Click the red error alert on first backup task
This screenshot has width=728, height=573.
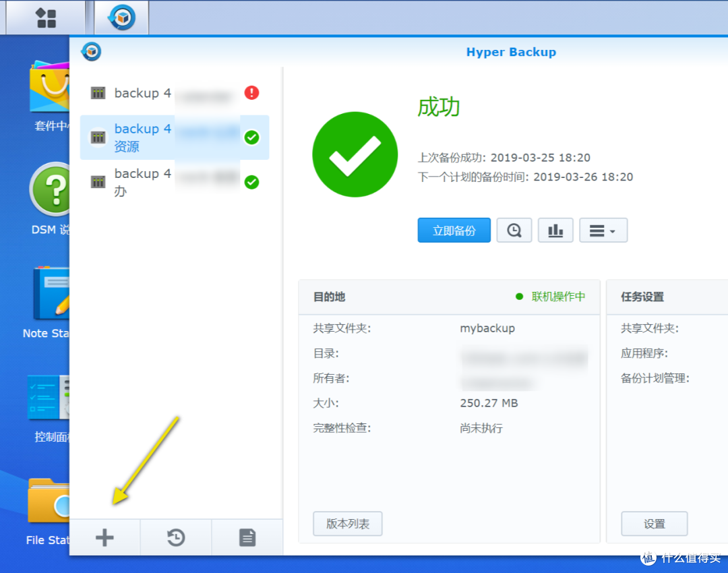tap(251, 93)
